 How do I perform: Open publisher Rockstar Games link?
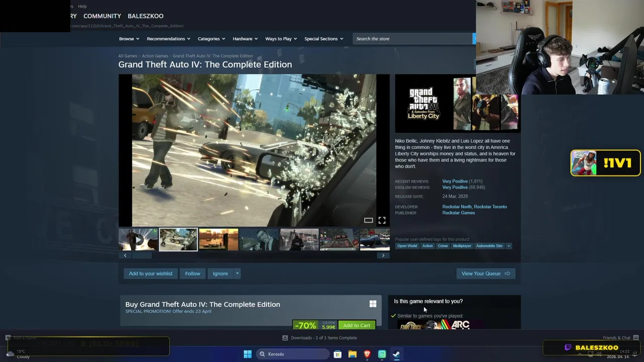(458, 213)
